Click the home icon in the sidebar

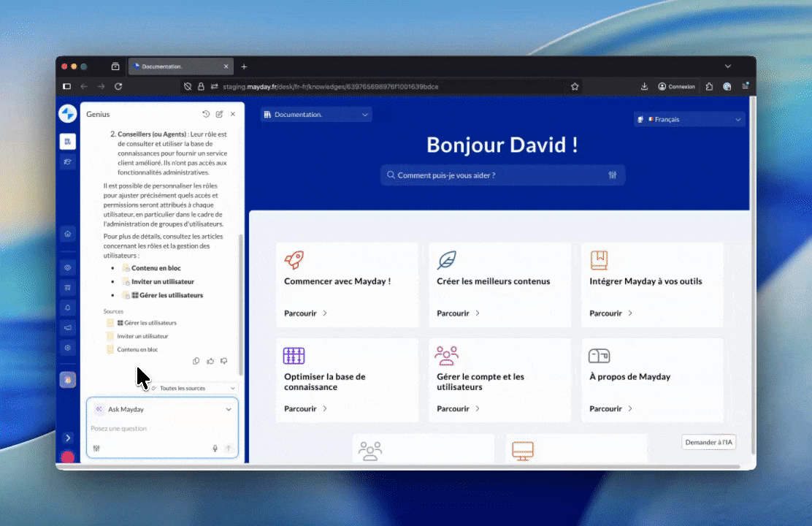[x=68, y=234]
